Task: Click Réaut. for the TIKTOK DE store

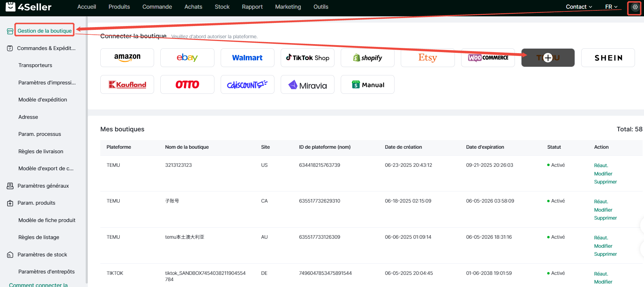Action: point(601,274)
